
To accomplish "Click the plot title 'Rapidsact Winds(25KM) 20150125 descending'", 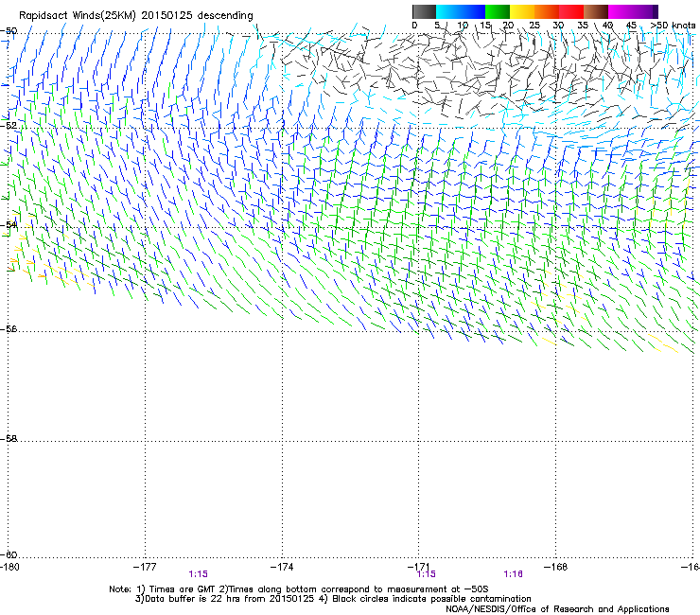I will click(x=136, y=16).
